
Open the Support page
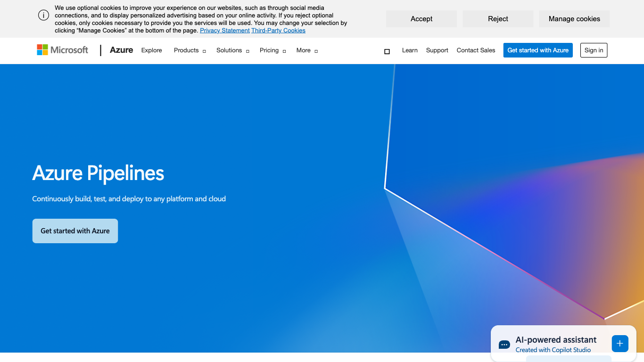point(437,50)
